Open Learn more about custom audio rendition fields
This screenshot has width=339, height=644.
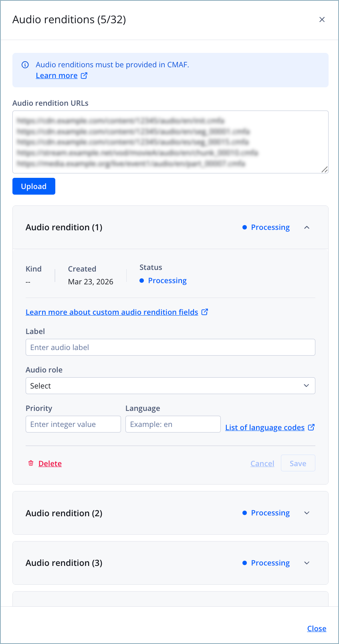point(112,312)
